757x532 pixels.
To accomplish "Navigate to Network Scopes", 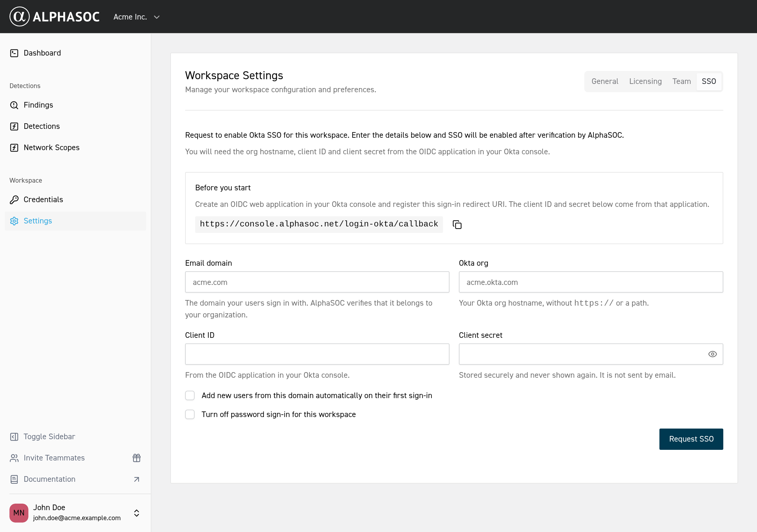I will click(75, 148).
